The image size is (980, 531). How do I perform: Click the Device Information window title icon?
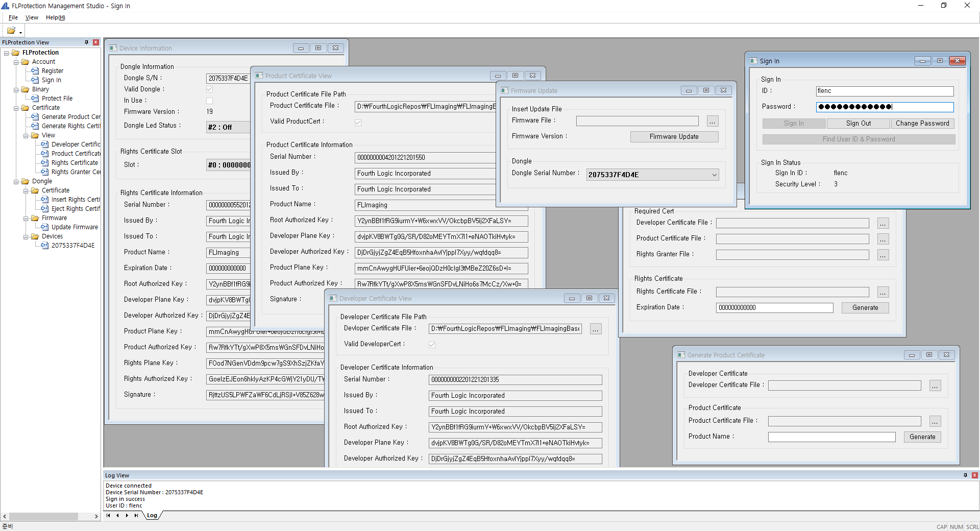(113, 48)
